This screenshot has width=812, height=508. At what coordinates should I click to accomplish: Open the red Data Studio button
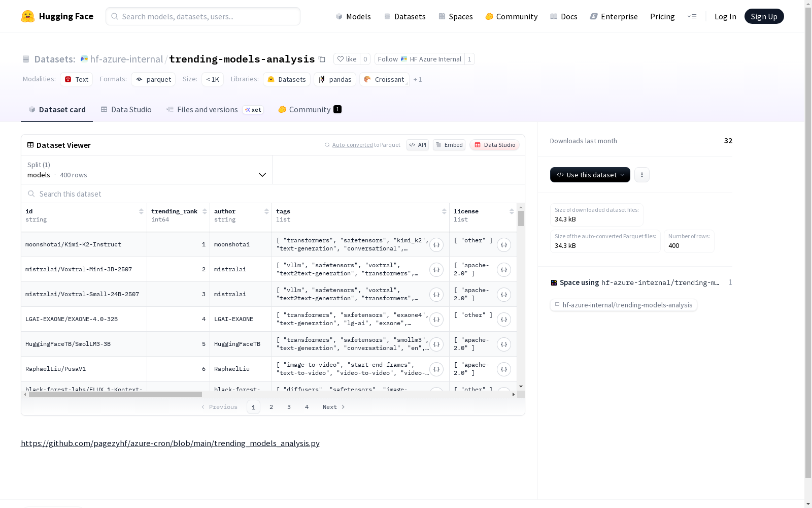(x=494, y=145)
